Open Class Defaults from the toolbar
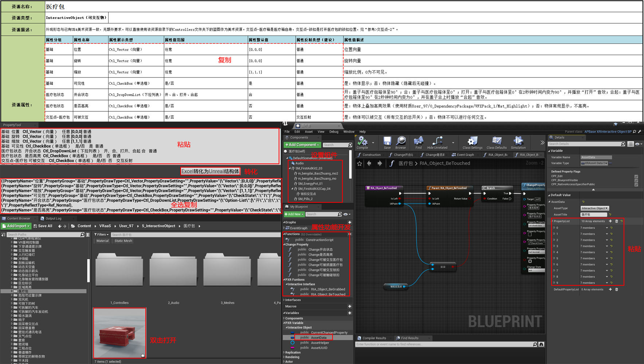The image size is (644, 364). coord(496,142)
